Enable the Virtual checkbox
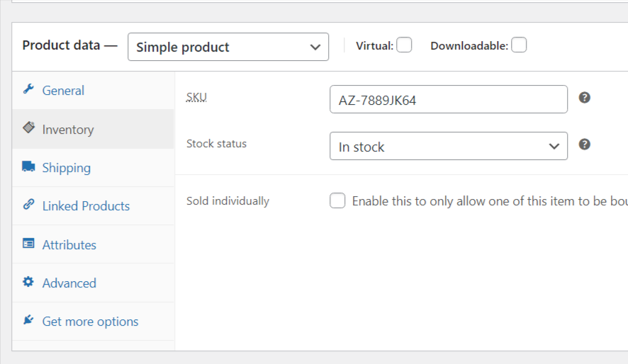The image size is (628, 364). [x=404, y=45]
